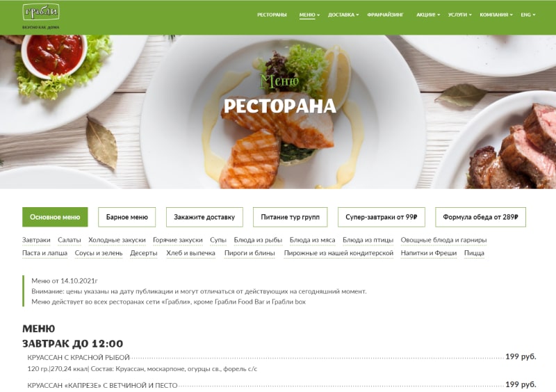This screenshot has width=556, height=392.
Task: Switch language via ENG dropdown
Action: pos(528,15)
